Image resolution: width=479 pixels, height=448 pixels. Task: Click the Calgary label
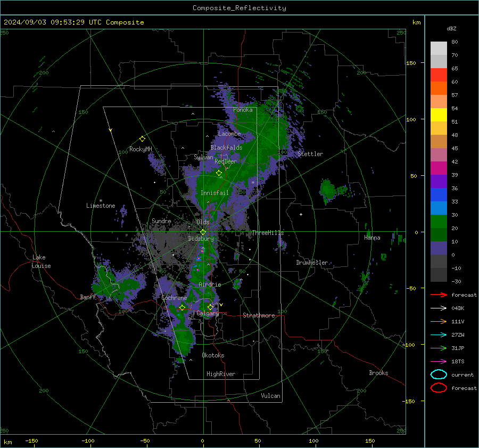pyautogui.click(x=208, y=313)
